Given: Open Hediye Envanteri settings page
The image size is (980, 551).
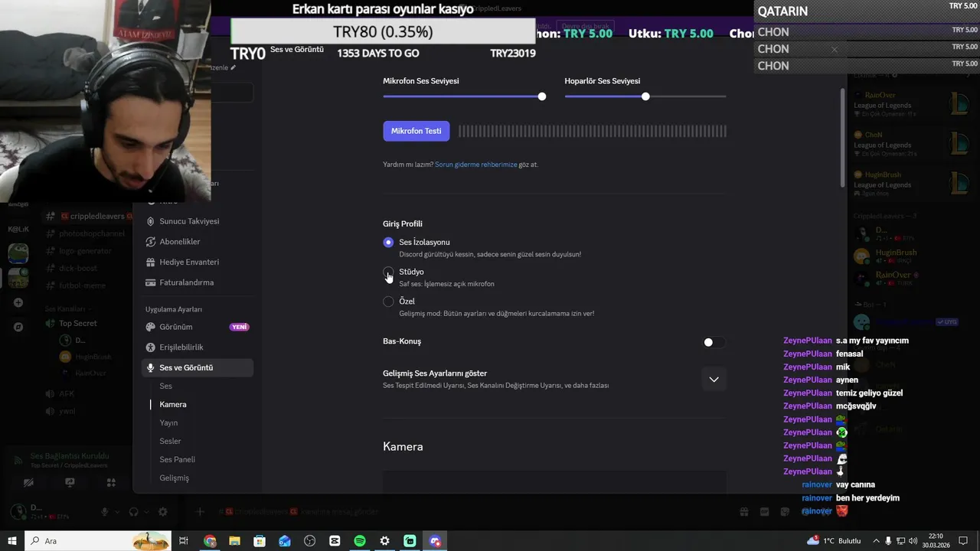Looking at the screenshot, I should (189, 262).
